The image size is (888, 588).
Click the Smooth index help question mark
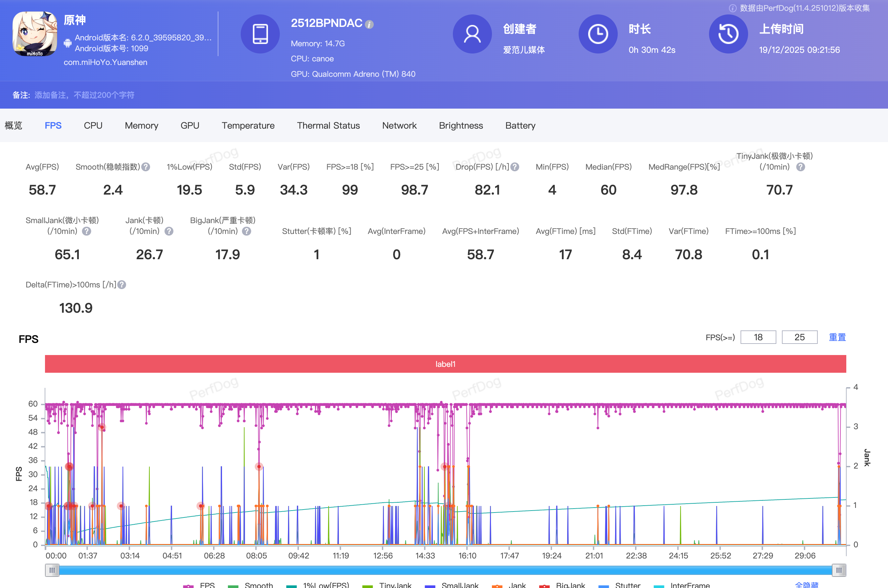(146, 167)
